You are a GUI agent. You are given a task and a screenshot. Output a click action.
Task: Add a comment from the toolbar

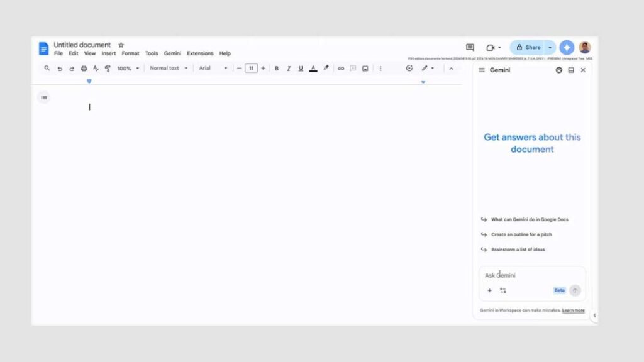pos(353,69)
